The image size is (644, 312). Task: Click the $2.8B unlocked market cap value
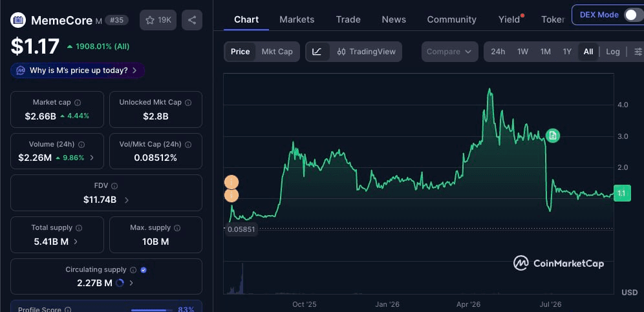(x=156, y=116)
